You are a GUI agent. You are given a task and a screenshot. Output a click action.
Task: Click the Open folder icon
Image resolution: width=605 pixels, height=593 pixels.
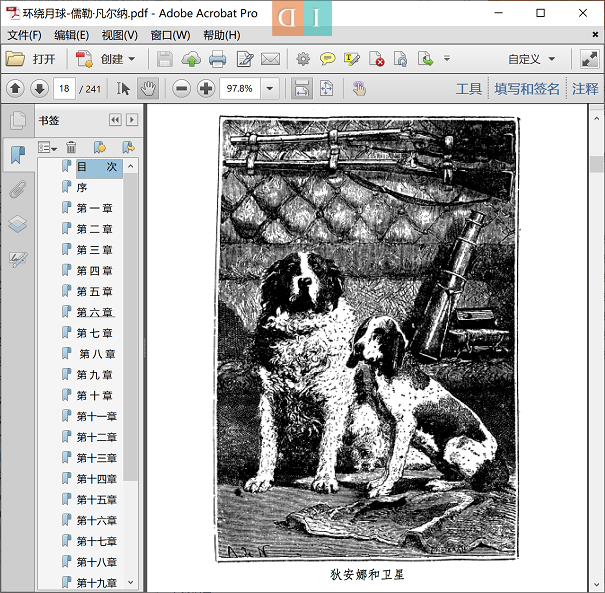pyautogui.click(x=15, y=59)
